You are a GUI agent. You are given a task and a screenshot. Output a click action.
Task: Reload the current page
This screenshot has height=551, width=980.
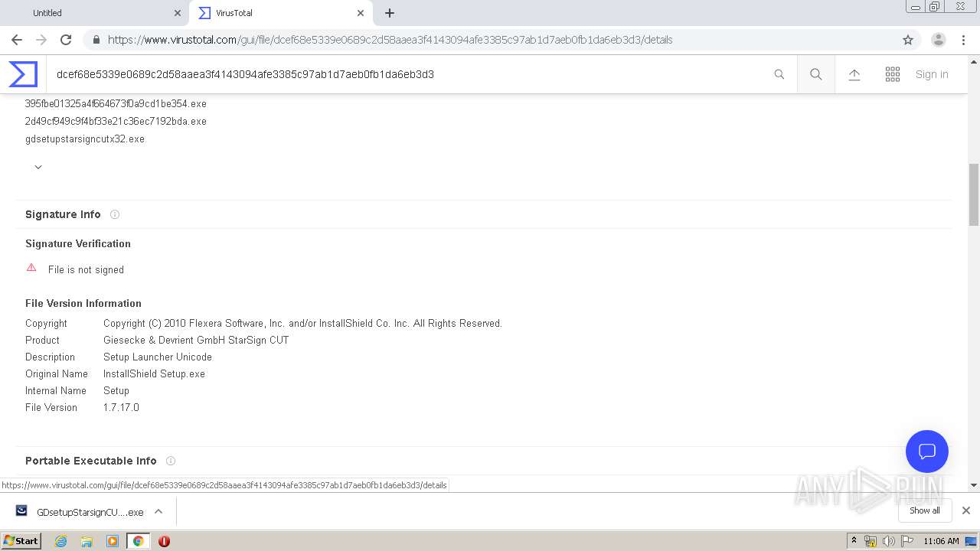(x=66, y=40)
